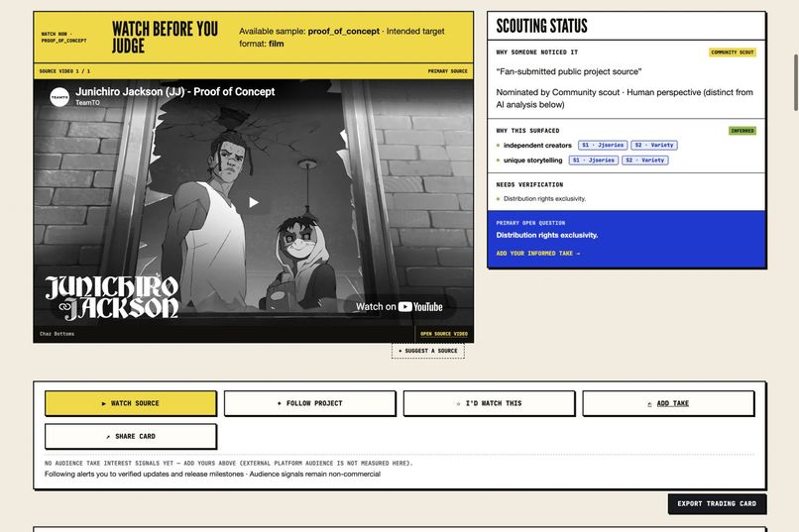Click the Junichiro Jackson logo thumbnail
Image resolution: width=799 pixels, height=532 pixels.
pyautogui.click(x=112, y=298)
